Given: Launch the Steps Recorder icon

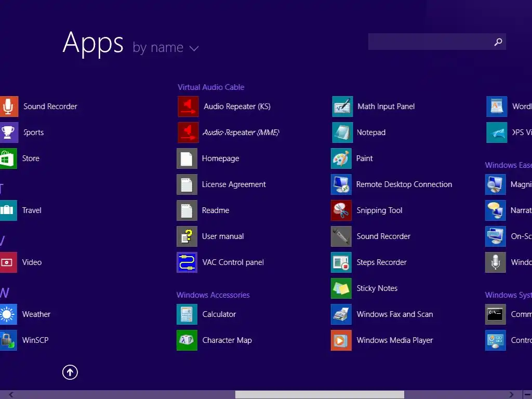Looking at the screenshot, I should pos(341,262).
